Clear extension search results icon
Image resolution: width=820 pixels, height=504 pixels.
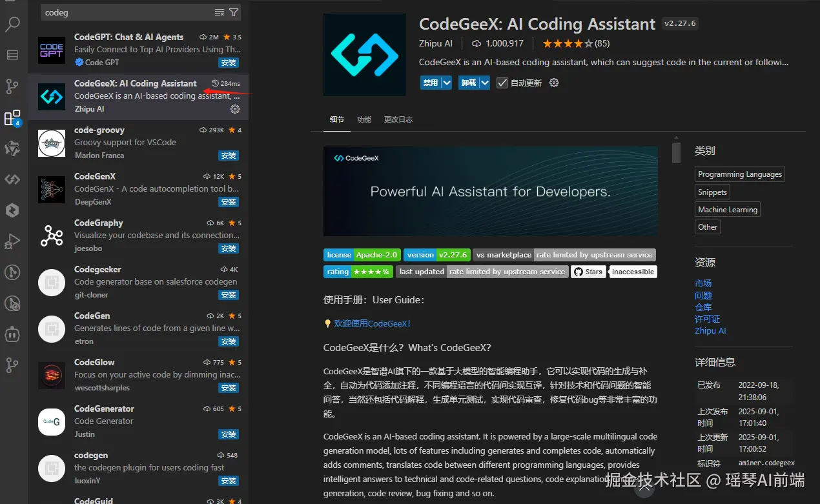220,12
